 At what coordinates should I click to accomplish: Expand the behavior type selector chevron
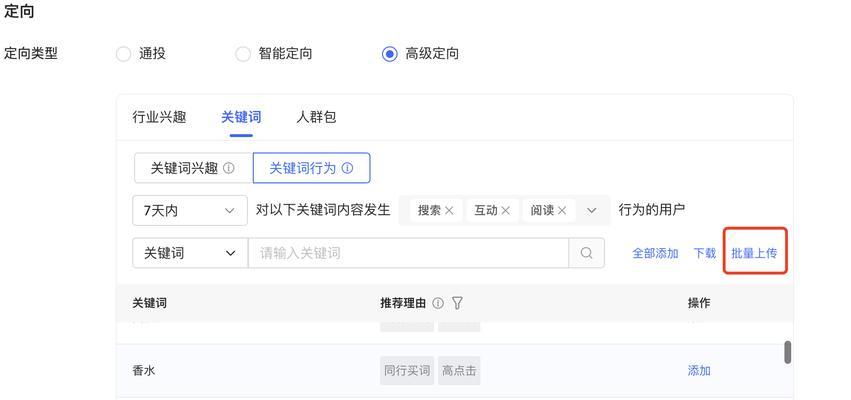pos(592,211)
